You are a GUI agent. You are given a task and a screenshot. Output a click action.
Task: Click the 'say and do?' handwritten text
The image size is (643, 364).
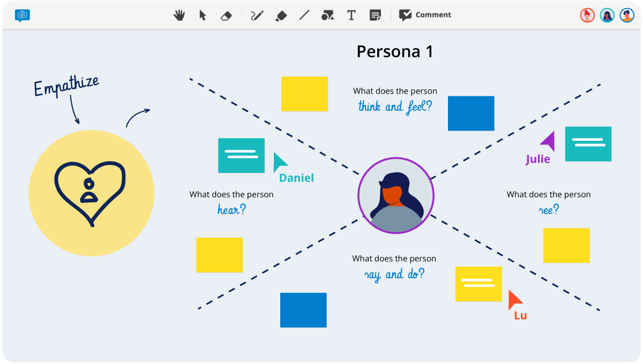coord(394,275)
